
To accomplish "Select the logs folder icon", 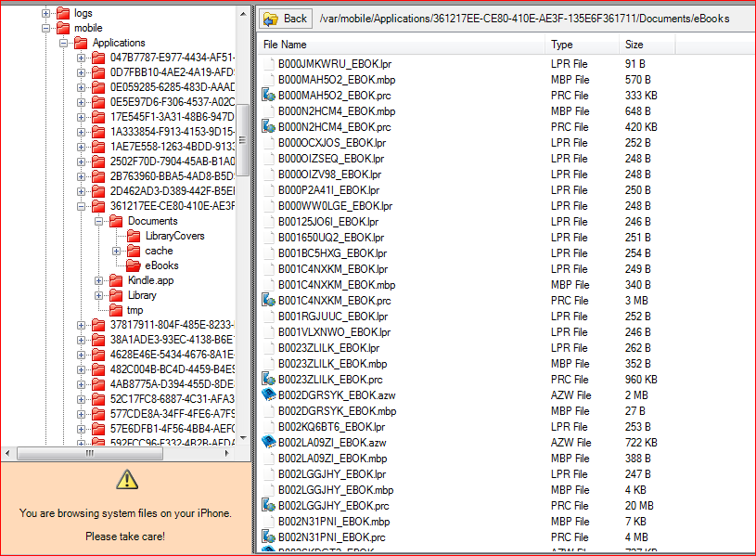I will [x=63, y=13].
